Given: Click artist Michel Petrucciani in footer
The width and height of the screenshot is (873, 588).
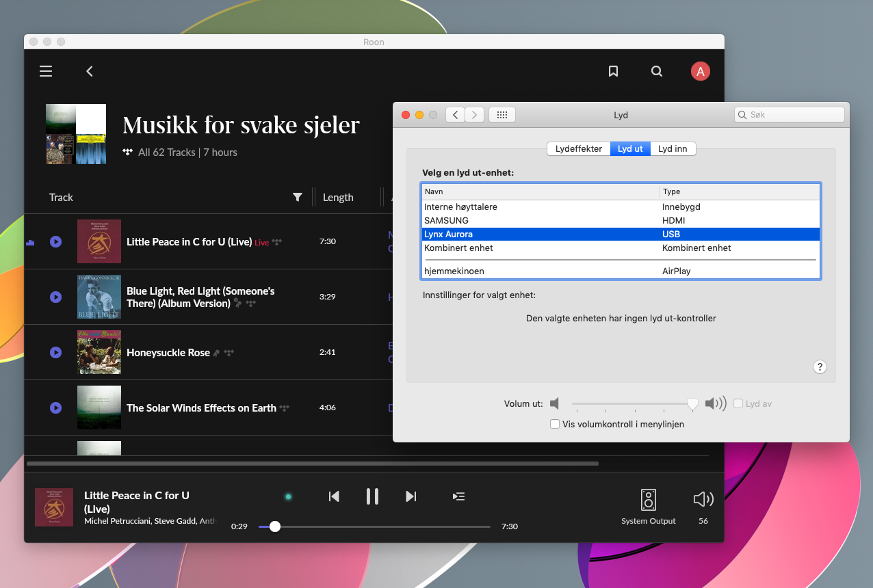Looking at the screenshot, I should coord(117,521).
